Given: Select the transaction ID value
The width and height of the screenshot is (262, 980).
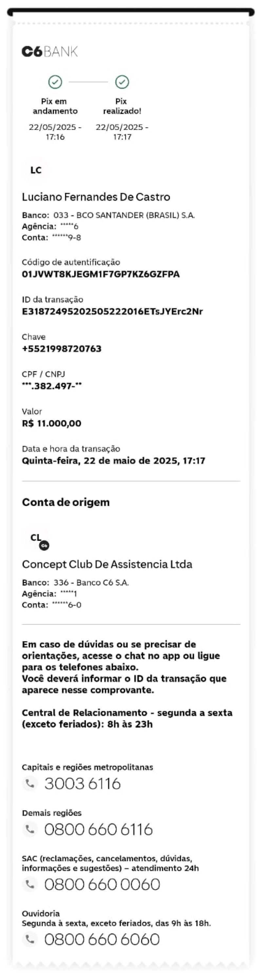Looking at the screenshot, I should 112,312.
